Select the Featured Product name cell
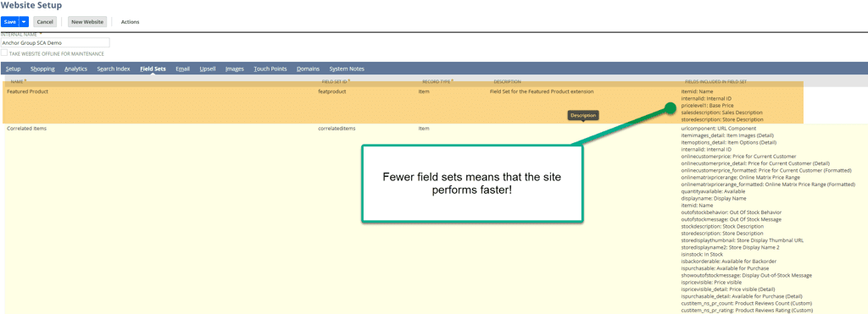The height and width of the screenshot is (314, 868). pos(27,91)
